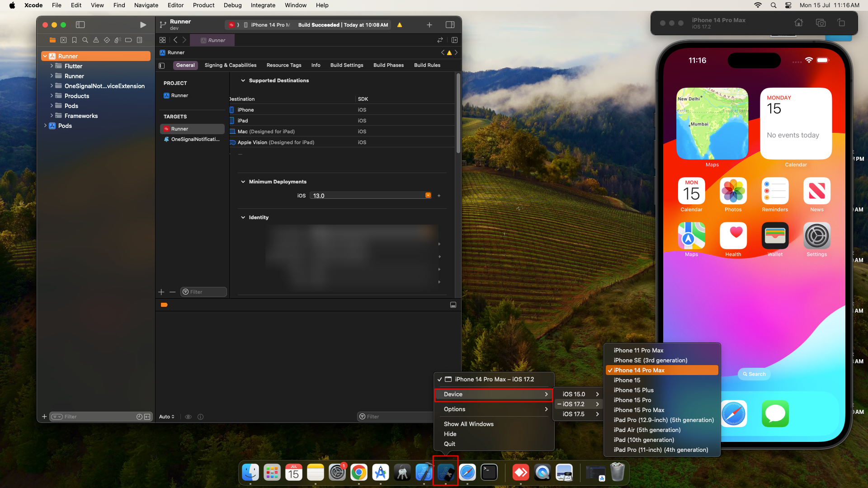
Task: Open the Debug menu in the menu bar
Action: (232, 5)
